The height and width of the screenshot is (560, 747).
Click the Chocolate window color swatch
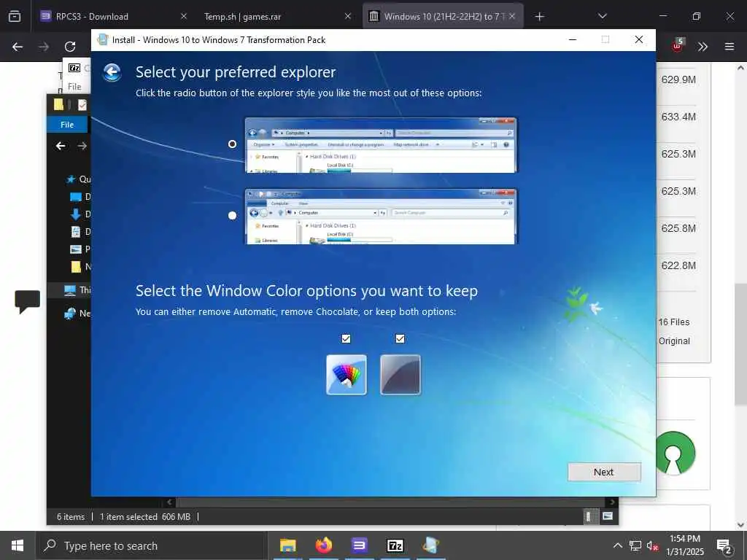pos(400,375)
